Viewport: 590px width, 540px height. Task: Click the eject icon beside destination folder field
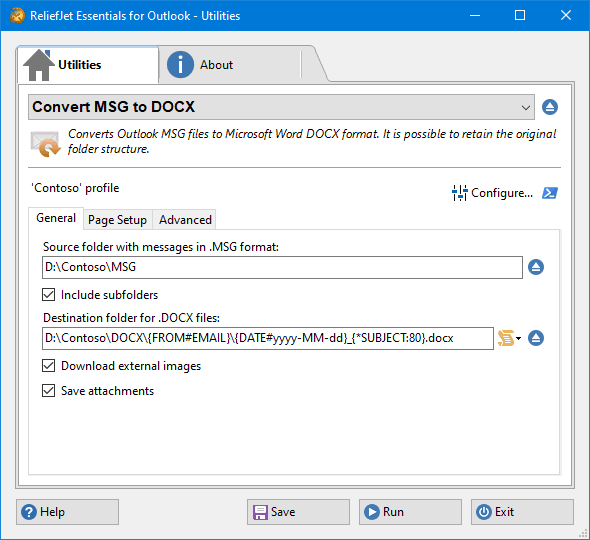[536, 338]
